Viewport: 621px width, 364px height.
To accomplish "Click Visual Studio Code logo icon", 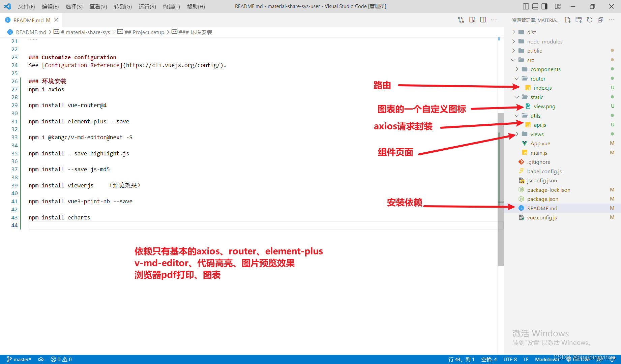I will tap(7, 6).
